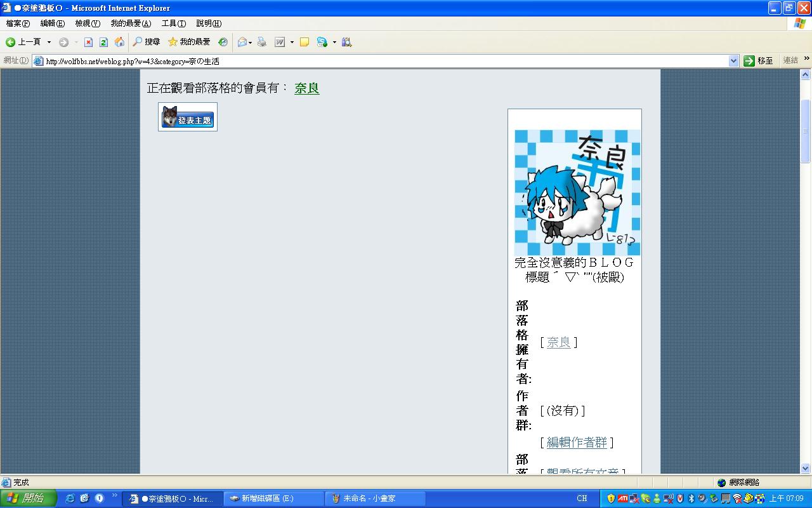Viewport: 812px width, 508px height.
Task: Click the Bluetooth tray icon
Action: pos(691,498)
